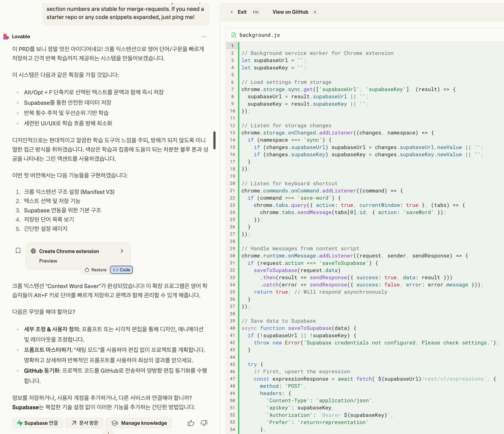This screenshot has height=434, width=504.
Task: Click the thumbs up feedback icon
Action: (191, 423)
